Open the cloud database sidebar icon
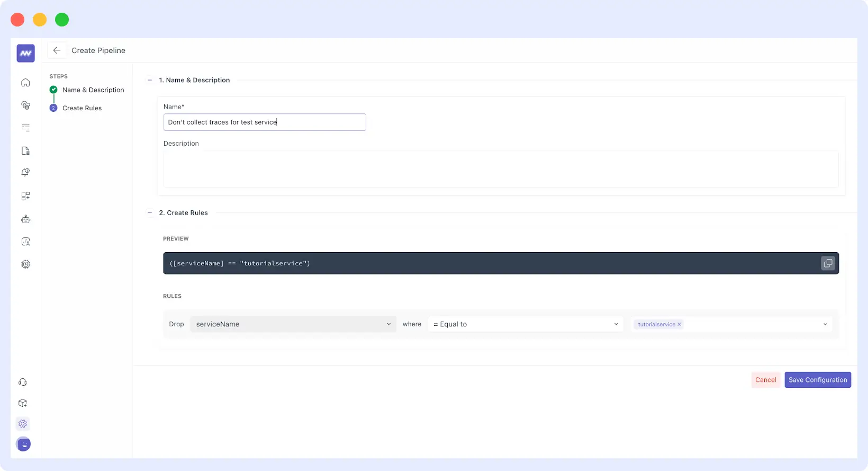 click(25, 105)
